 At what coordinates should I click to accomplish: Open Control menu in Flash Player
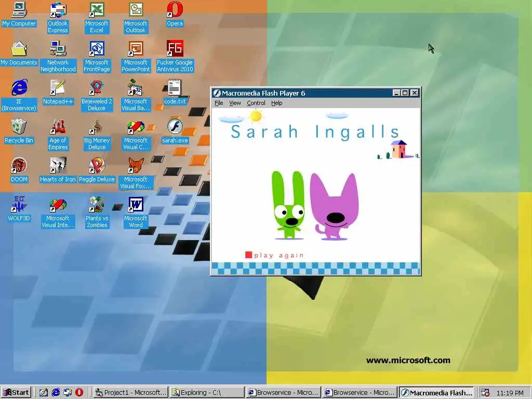pos(256,103)
